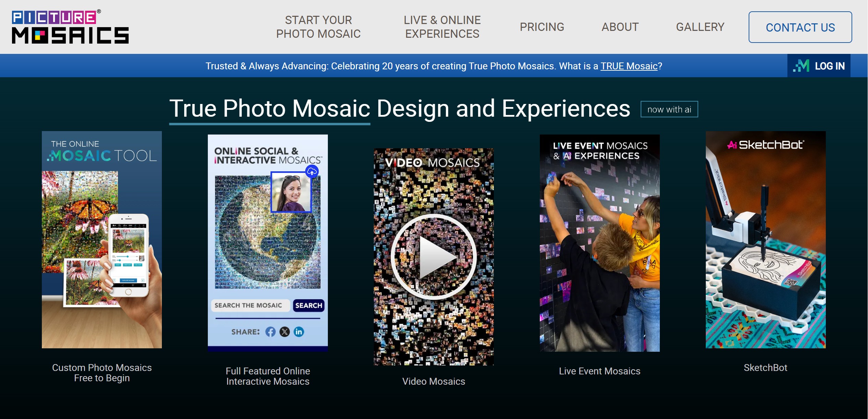Open Live & Online Experiences menu
Viewport: 868px width, 419px height.
click(442, 27)
